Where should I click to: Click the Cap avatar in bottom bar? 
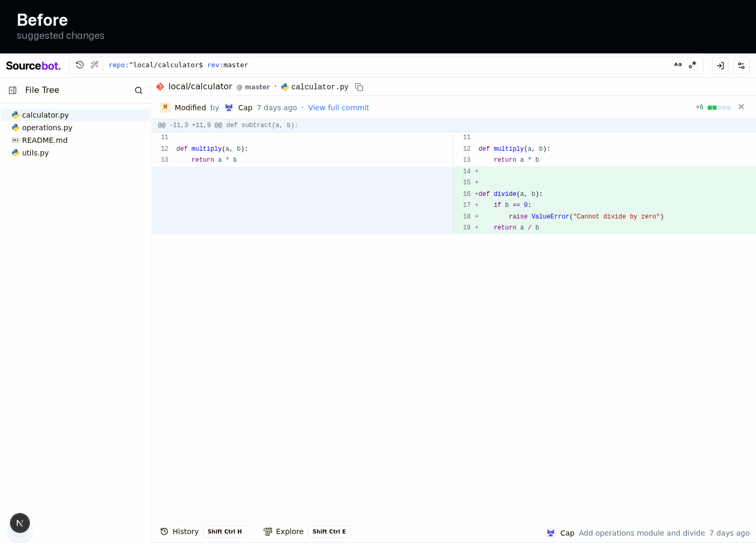click(x=551, y=533)
